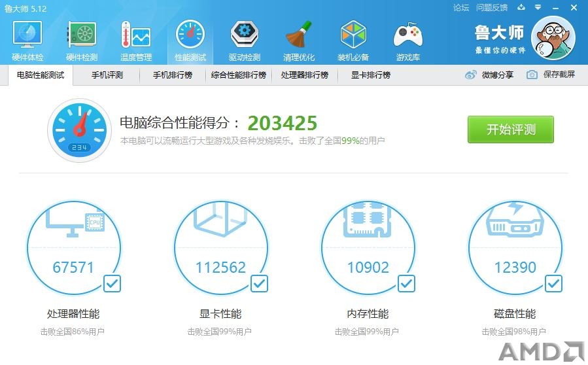Uncheck 处理器性能 test checkbox

(x=112, y=284)
